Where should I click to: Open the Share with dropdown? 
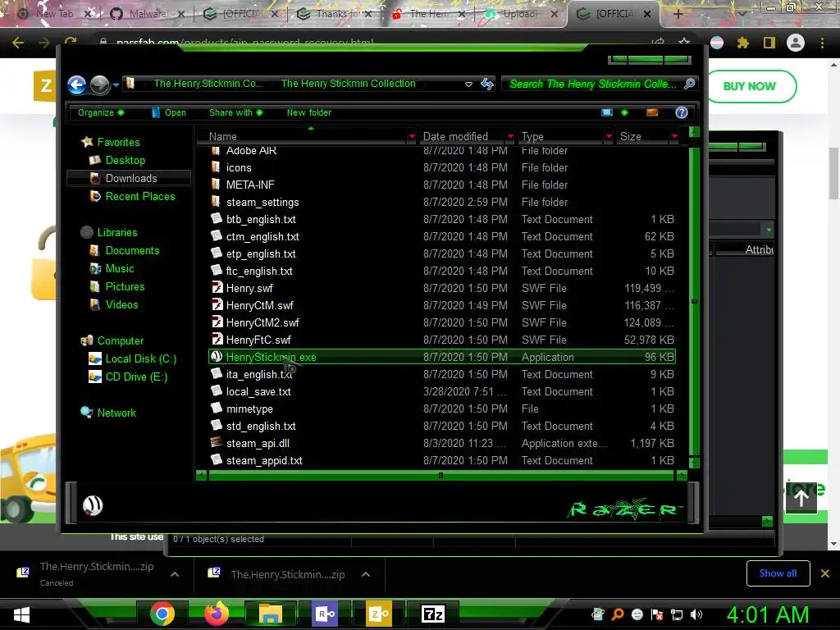tap(235, 112)
